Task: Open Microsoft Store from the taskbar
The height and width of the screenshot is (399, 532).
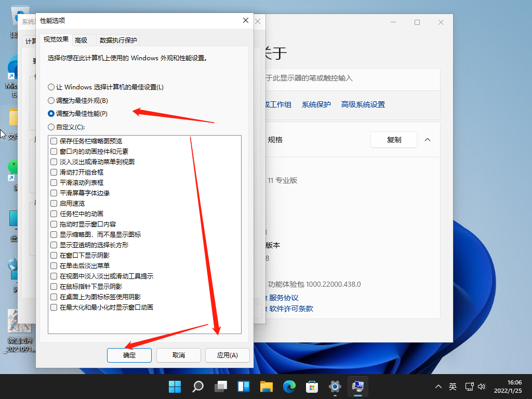Action: (x=312, y=387)
